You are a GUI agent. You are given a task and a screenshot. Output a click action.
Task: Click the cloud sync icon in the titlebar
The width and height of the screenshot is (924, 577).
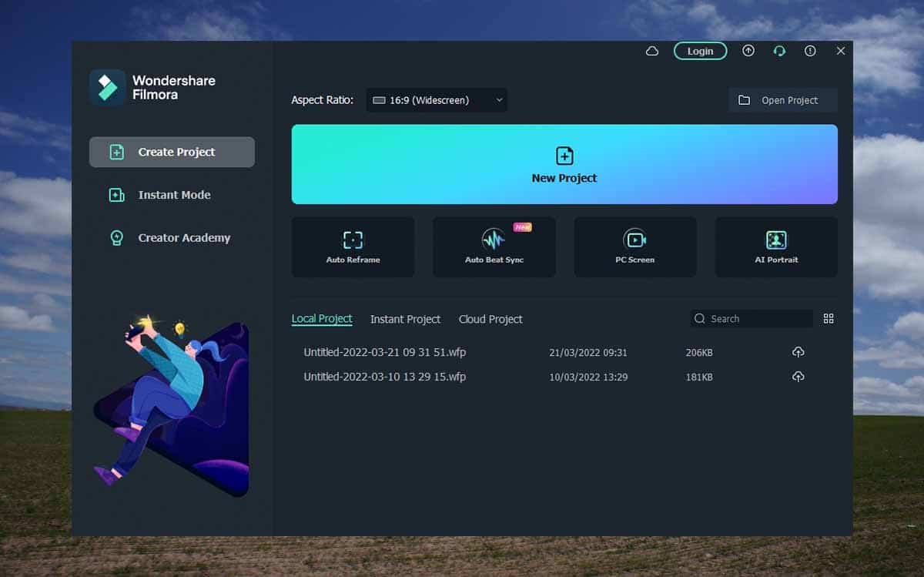pos(651,50)
